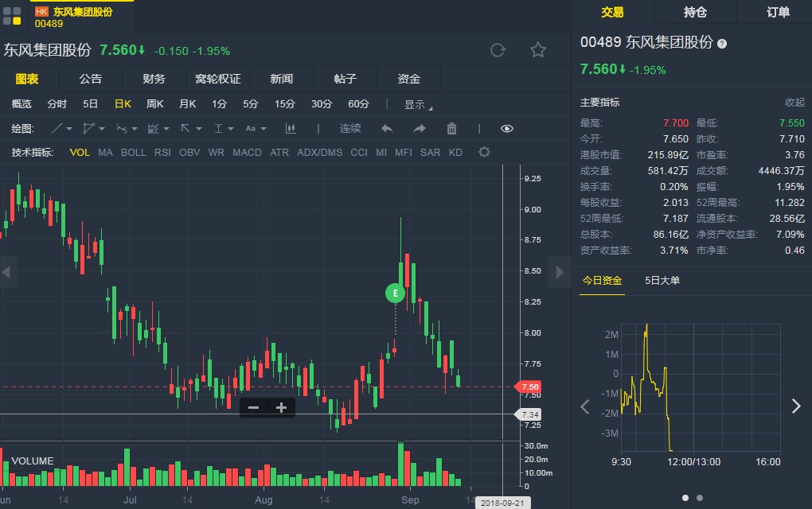Screen dimensions: 812x509
Task: Expand the 显示 display dropdown
Action: click(x=418, y=104)
